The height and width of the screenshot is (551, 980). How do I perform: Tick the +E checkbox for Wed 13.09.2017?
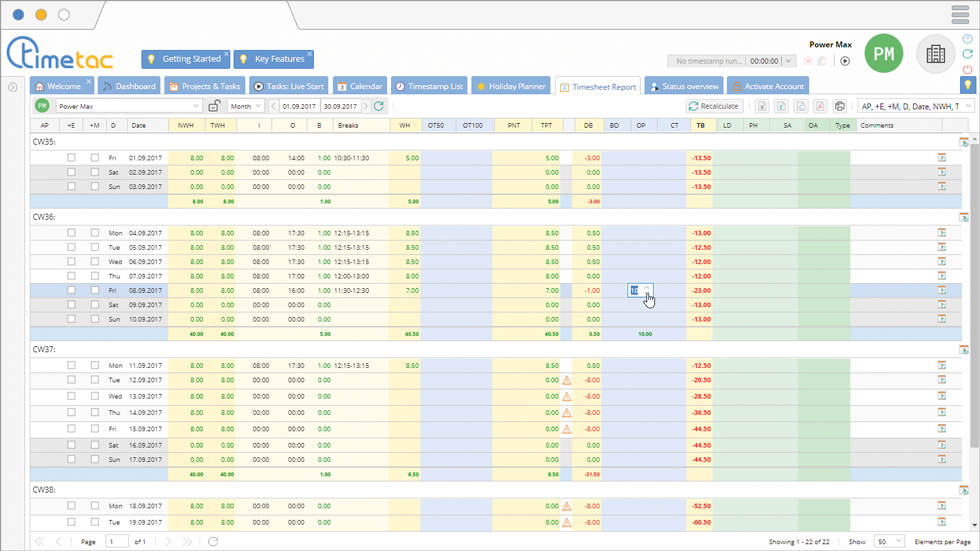(71, 397)
